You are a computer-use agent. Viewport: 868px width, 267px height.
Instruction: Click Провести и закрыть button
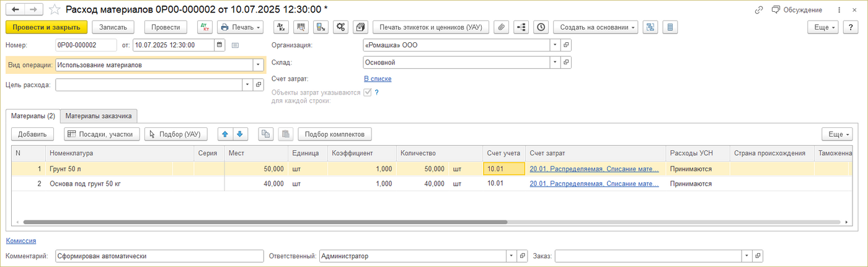pyautogui.click(x=46, y=27)
